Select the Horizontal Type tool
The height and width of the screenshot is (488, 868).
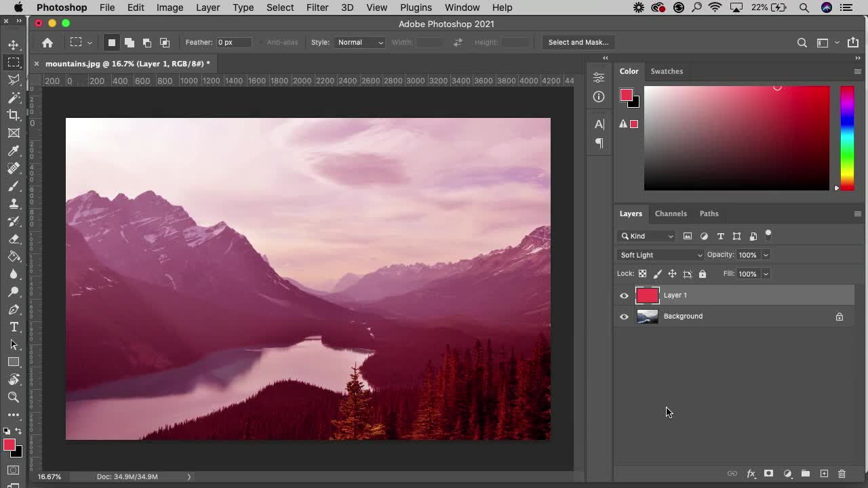[x=14, y=327]
